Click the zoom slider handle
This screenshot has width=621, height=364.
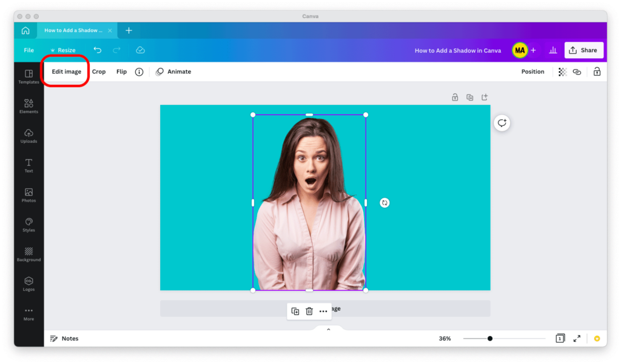[490, 339]
